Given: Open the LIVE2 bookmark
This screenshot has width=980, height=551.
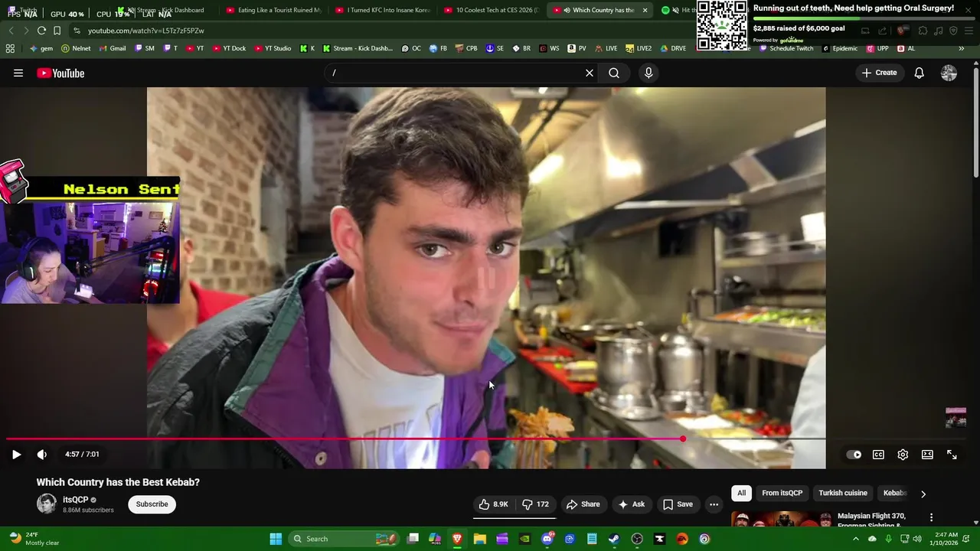Looking at the screenshot, I should (639, 48).
